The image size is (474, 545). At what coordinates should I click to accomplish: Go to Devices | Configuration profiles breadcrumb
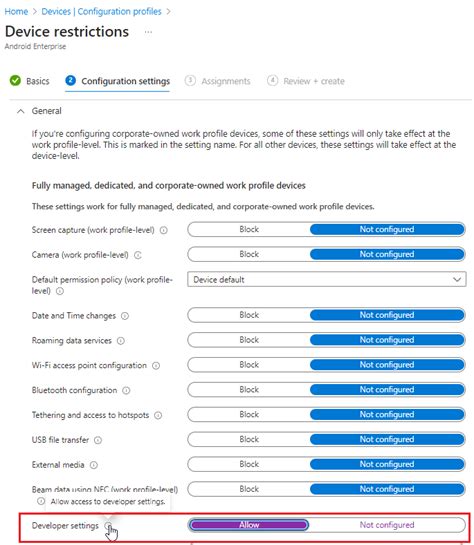[101, 11]
